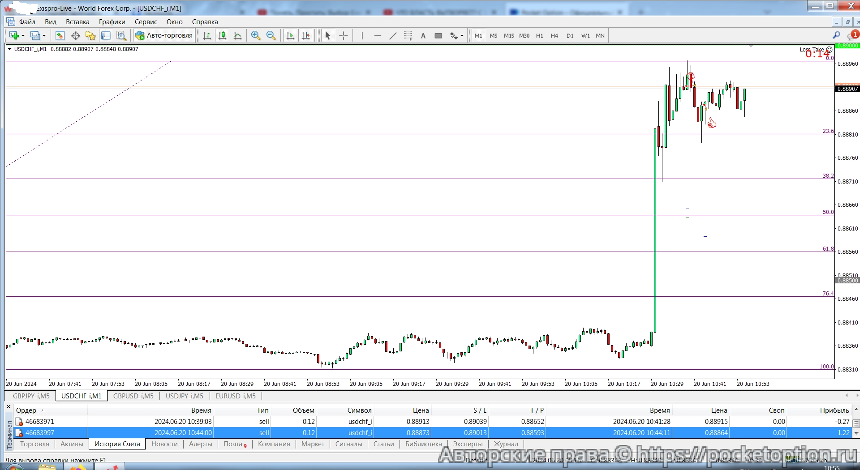Select sell order 46683971 in history

[39, 421]
